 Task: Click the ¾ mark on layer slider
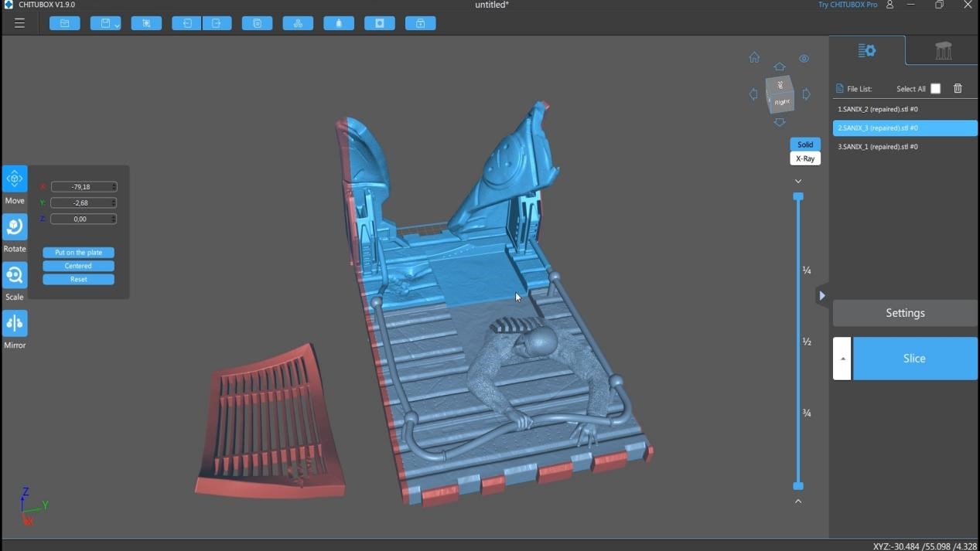tap(807, 413)
